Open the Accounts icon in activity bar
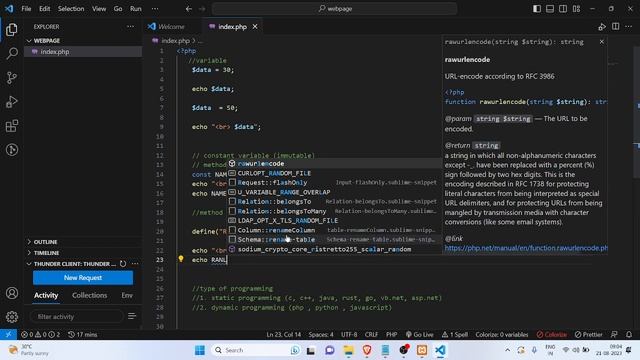Viewport: 640px width, 360px height. coord(12,293)
